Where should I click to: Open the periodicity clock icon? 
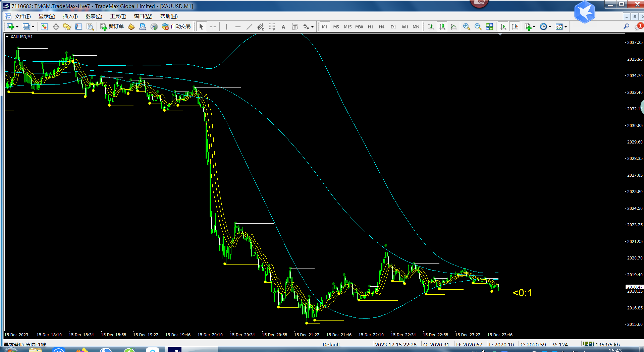click(x=543, y=26)
